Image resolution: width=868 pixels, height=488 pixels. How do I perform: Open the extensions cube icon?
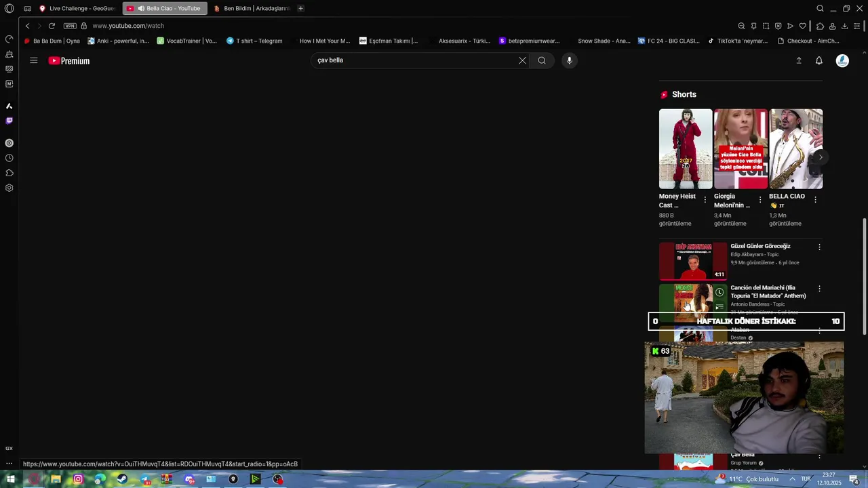[820, 26]
